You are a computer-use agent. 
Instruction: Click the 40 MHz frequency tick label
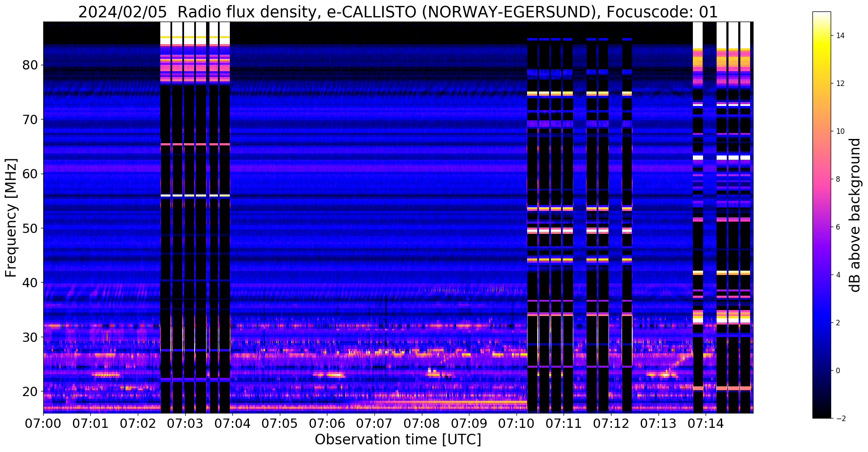tap(31, 283)
